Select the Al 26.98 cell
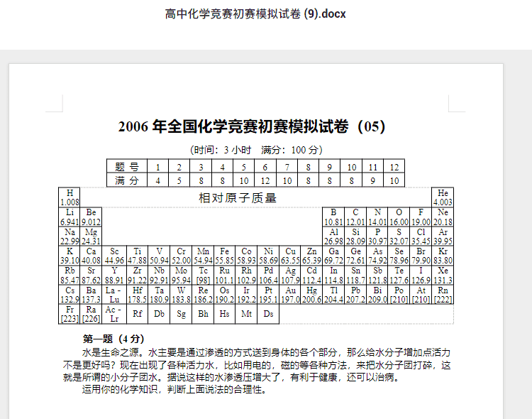The height and width of the screenshot is (419, 532). tap(333, 236)
